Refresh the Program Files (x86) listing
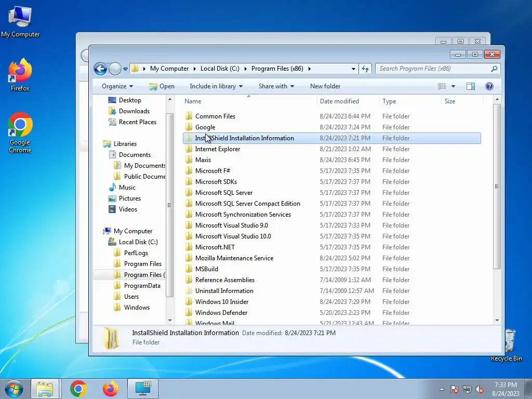The width and height of the screenshot is (532, 399). click(x=365, y=69)
